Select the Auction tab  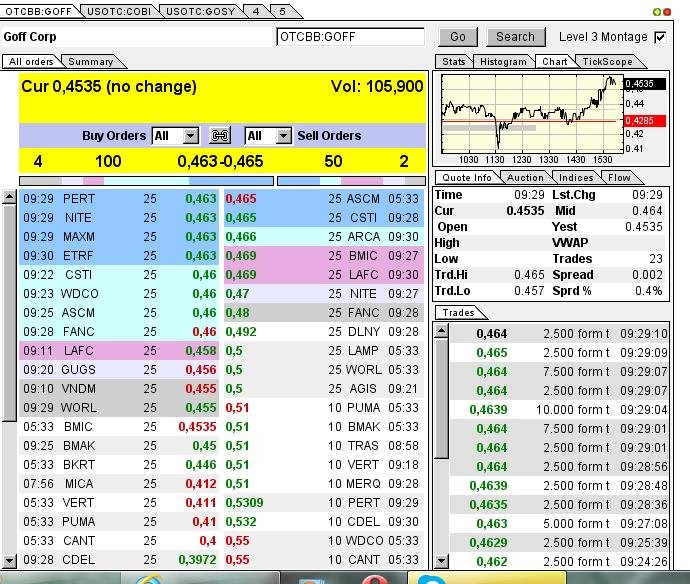click(525, 177)
